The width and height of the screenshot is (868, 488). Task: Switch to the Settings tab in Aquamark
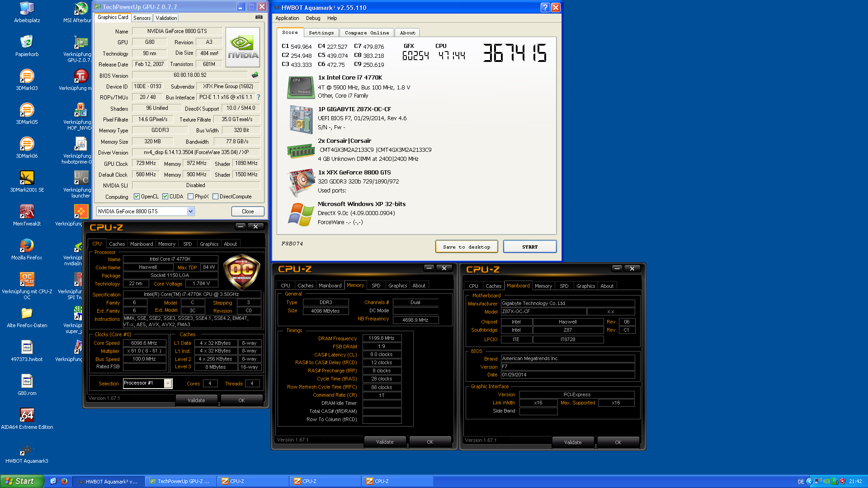[x=321, y=33]
